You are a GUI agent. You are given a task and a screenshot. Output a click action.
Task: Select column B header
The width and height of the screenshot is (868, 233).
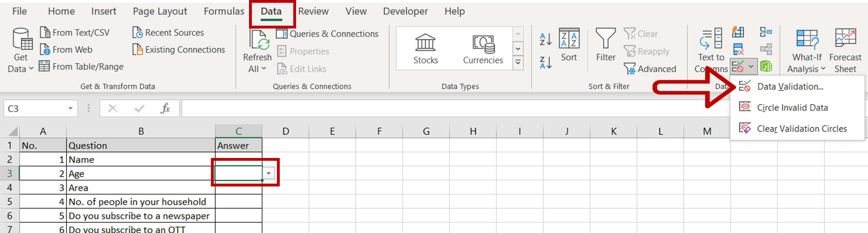[141, 131]
